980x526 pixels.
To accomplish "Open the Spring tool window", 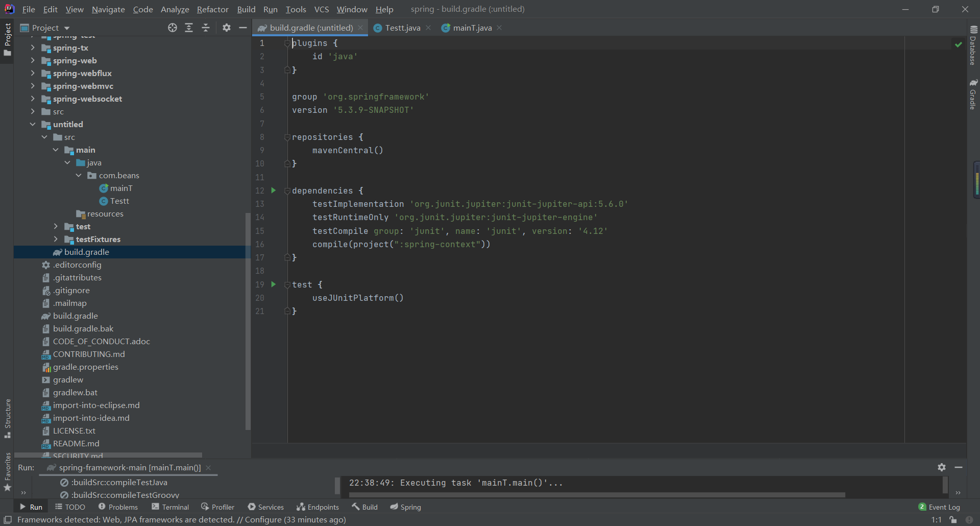I will [x=406, y=507].
